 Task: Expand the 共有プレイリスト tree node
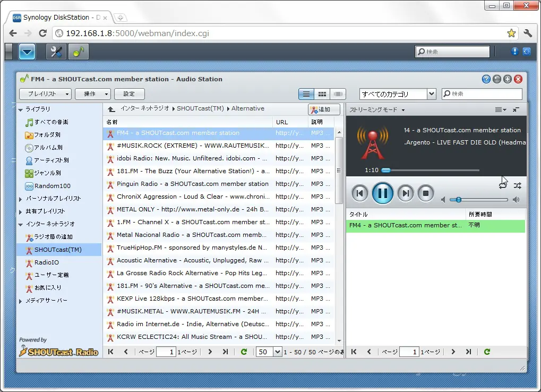[x=20, y=212]
